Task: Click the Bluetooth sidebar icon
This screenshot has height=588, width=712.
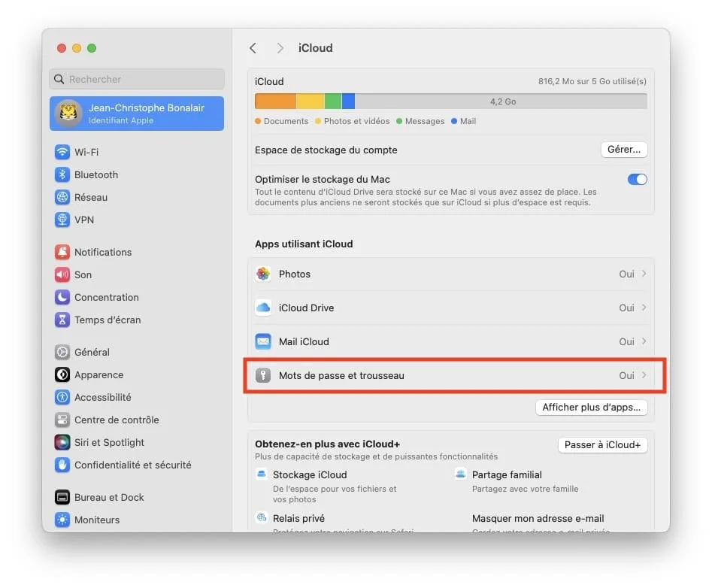Action: (x=62, y=174)
